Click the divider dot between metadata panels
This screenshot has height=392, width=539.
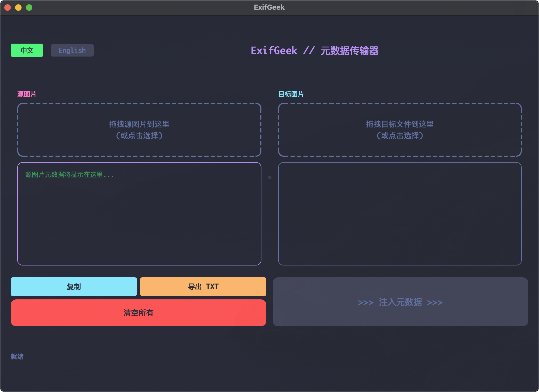270,177
